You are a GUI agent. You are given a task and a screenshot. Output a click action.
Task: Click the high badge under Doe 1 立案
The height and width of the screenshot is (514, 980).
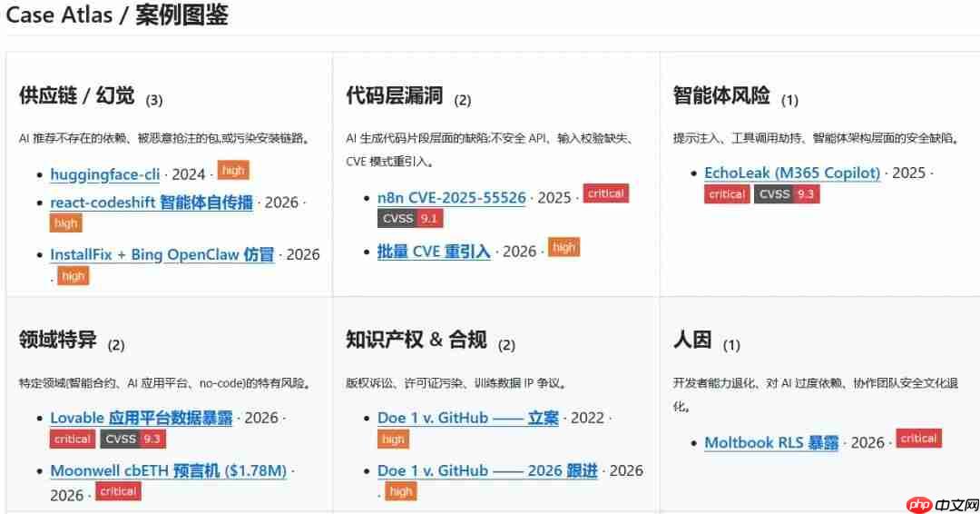click(393, 439)
